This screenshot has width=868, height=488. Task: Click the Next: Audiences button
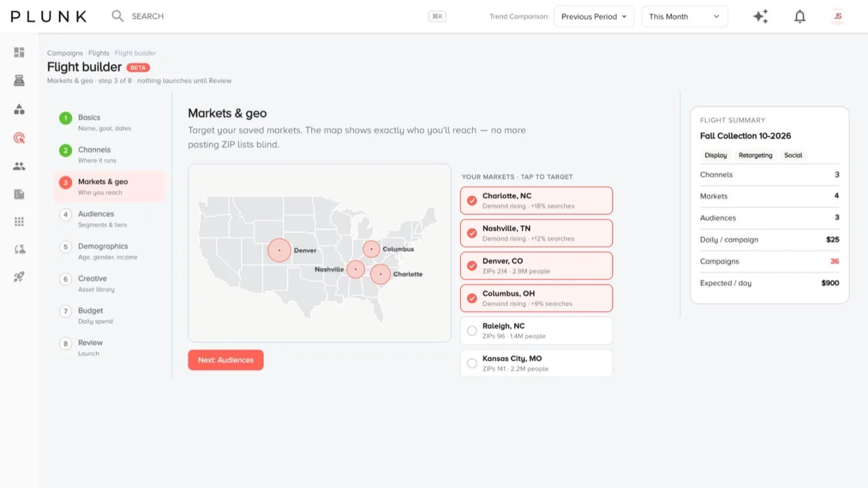tap(226, 360)
